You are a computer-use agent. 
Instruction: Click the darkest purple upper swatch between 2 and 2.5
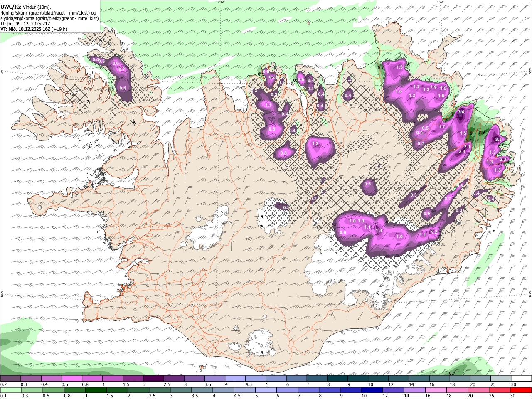tap(153, 379)
